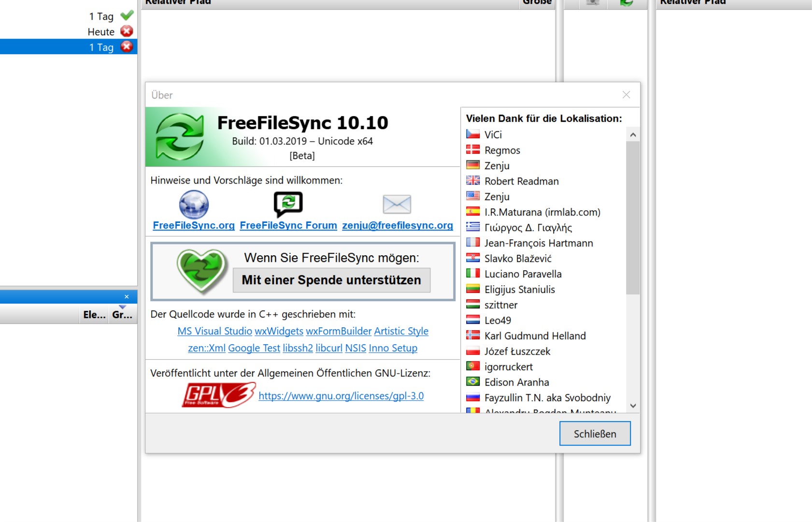The width and height of the screenshot is (812, 522).
Task: Click the Portuguese flag beside igorruckert
Action: click(x=473, y=366)
